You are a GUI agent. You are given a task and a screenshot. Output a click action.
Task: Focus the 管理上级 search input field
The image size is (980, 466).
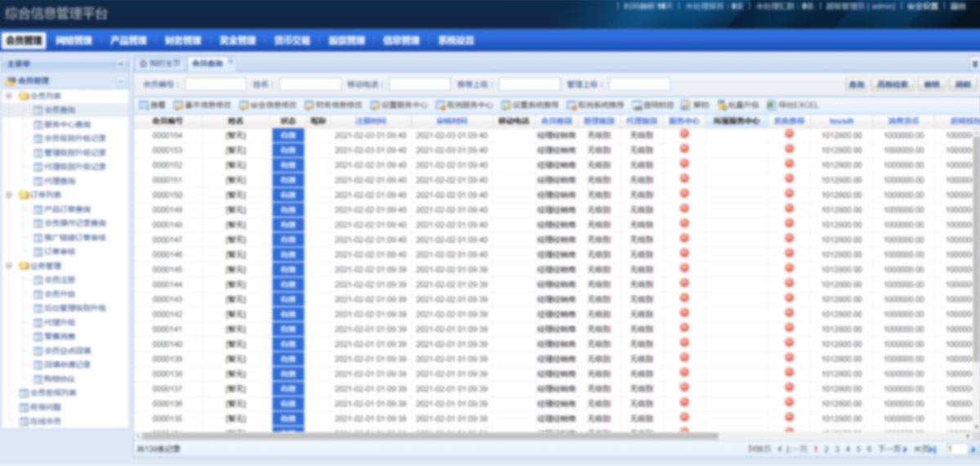[639, 84]
